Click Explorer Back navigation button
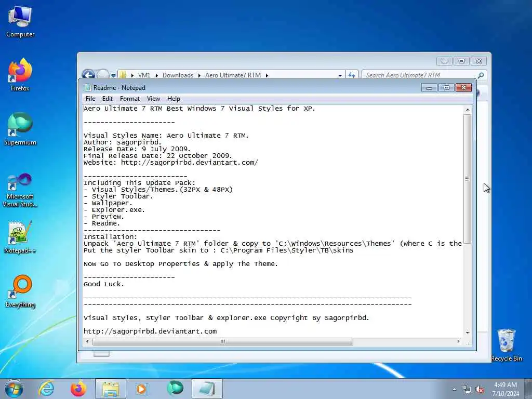The image size is (532, 399). (x=88, y=75)
